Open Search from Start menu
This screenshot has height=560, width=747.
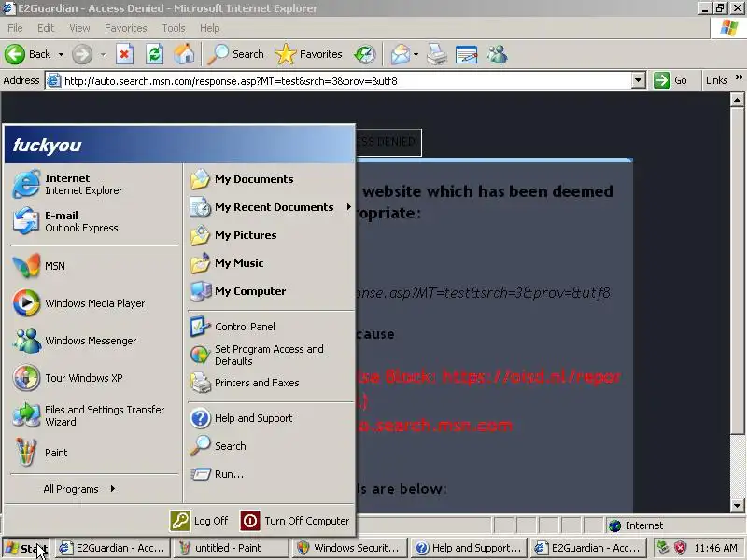tap(271, 446)
